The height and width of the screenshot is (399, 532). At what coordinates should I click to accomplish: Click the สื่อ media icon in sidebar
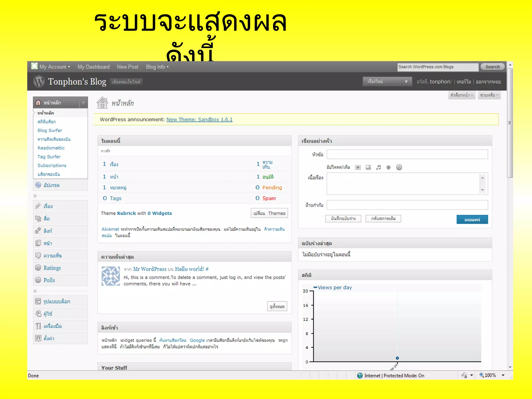[38, 218]
